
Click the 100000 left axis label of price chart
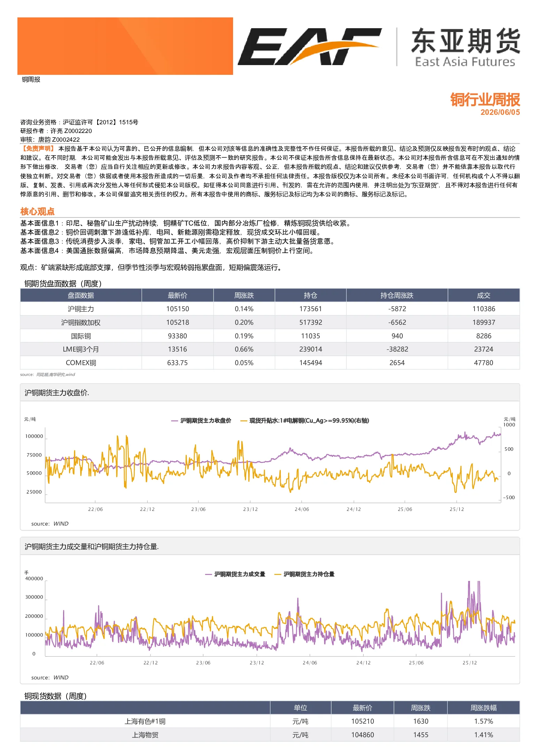coord(34,436)
